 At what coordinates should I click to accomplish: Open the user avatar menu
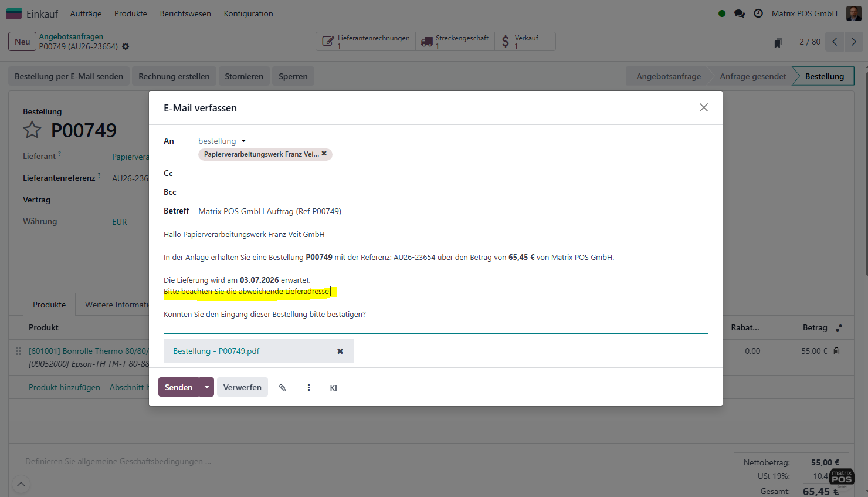[x=854, y=13]
